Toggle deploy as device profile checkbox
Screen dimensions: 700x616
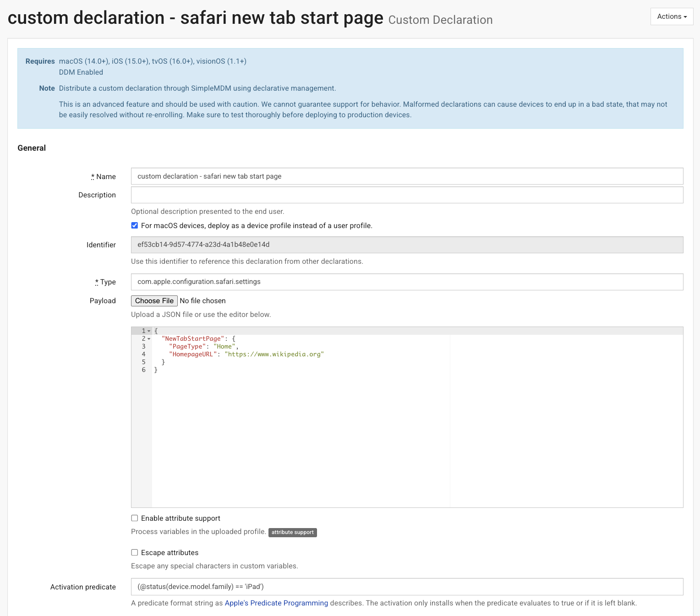135,225
